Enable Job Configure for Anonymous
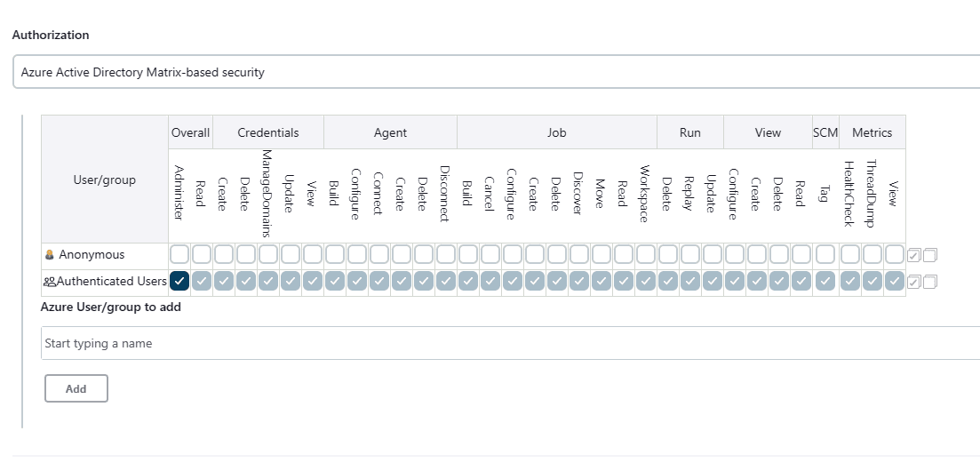 point(512,254)
